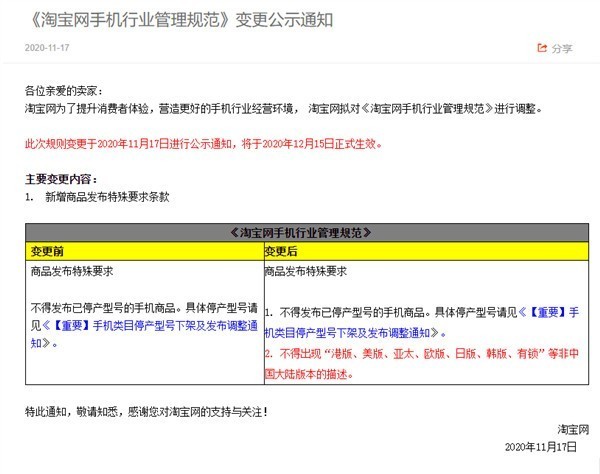Click the 分享 text label

click(x=562, y=48)
